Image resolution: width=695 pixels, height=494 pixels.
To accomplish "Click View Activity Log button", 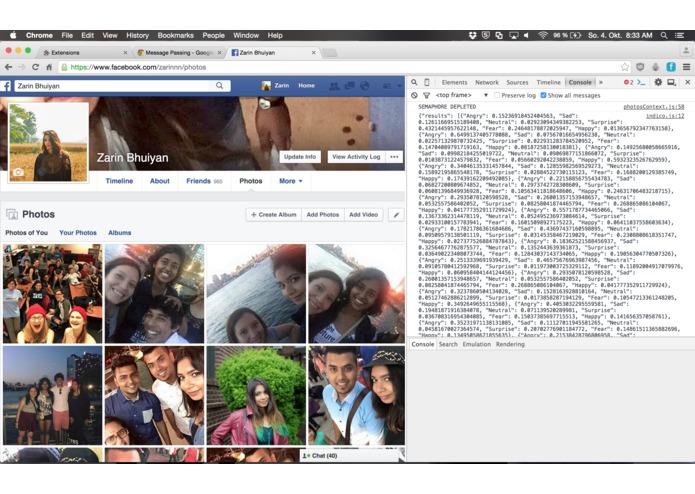I will click(356, 157).
